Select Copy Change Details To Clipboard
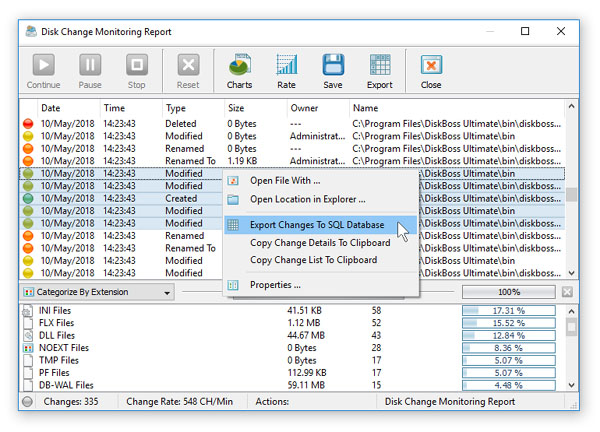The height and width of the screenshot is (432, 600). (320, 243)
